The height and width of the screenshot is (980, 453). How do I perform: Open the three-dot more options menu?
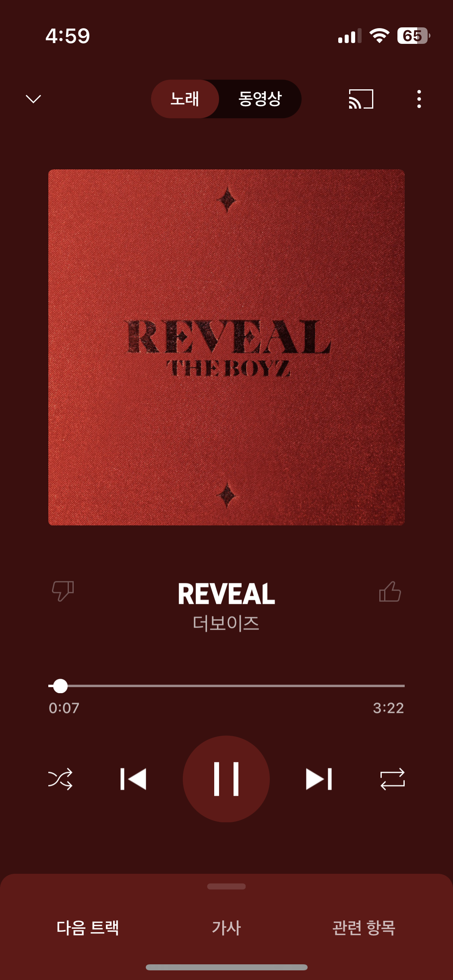419,99
